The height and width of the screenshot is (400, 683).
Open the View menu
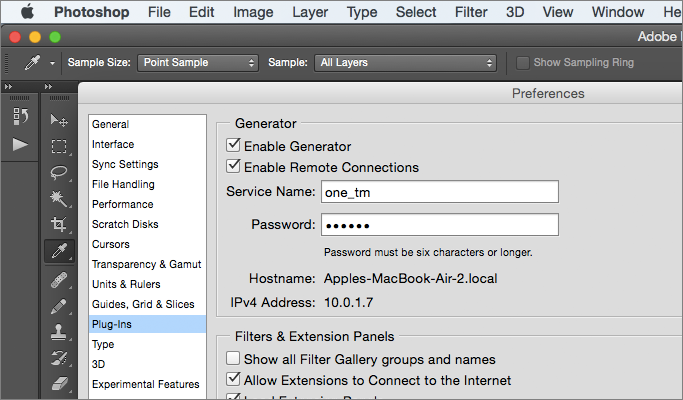coord(558,12)
